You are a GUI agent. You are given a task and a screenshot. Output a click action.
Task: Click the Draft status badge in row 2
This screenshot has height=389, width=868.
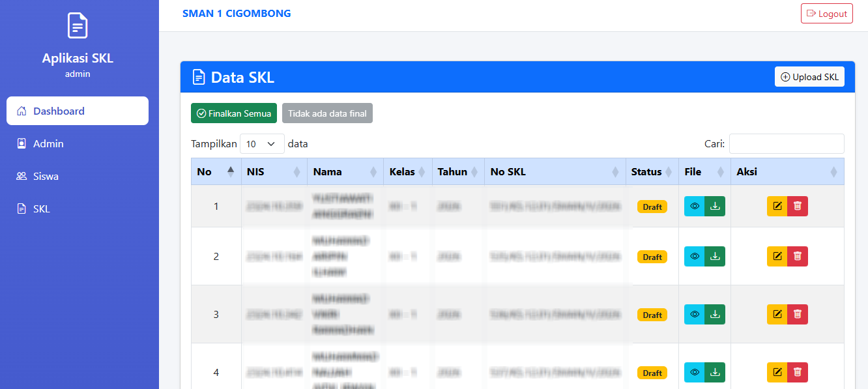(x=652, y=257)
